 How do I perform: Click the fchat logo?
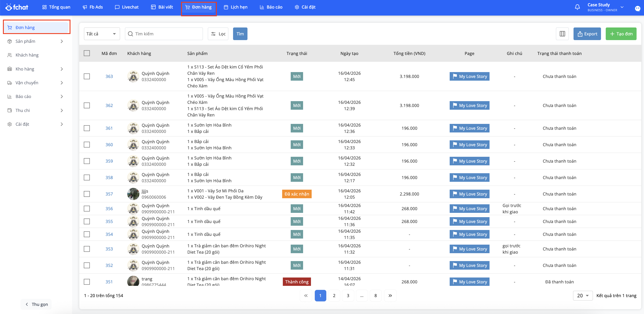17,7
